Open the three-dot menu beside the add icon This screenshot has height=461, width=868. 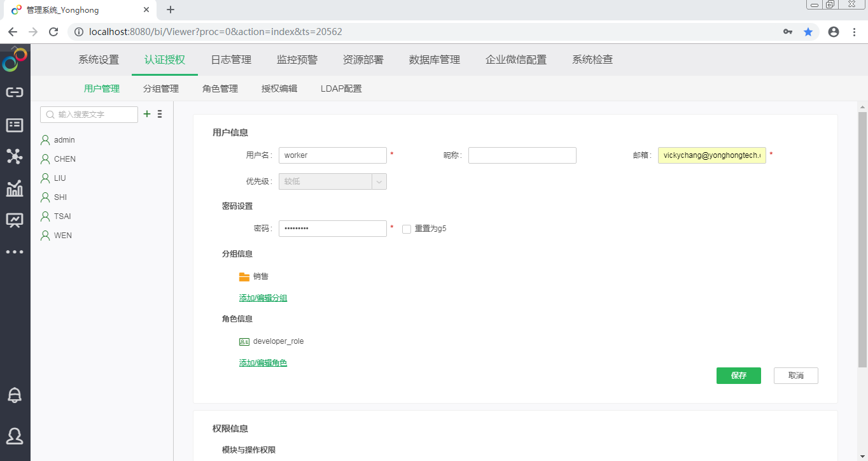pyautogui.click(x=160, y=114)
